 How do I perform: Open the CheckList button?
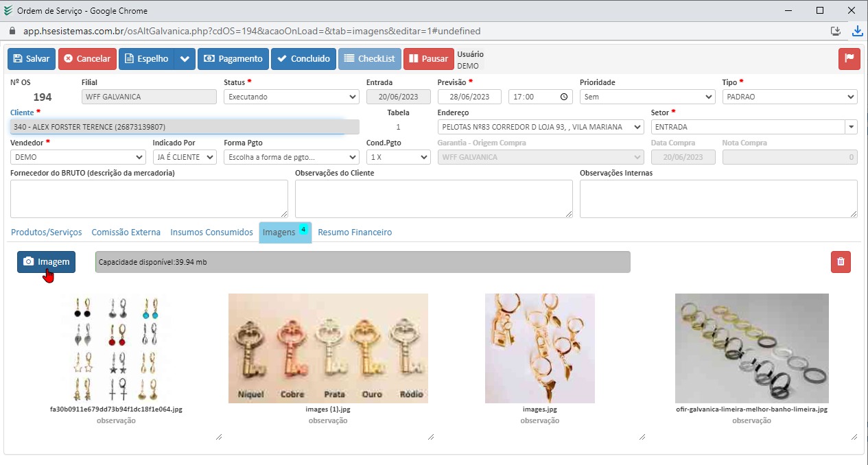369,58
